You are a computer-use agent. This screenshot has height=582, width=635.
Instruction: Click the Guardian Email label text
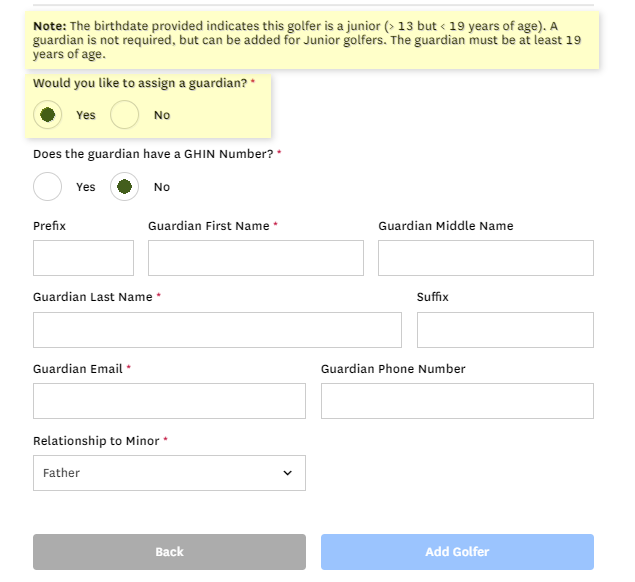tap(78, 369)
